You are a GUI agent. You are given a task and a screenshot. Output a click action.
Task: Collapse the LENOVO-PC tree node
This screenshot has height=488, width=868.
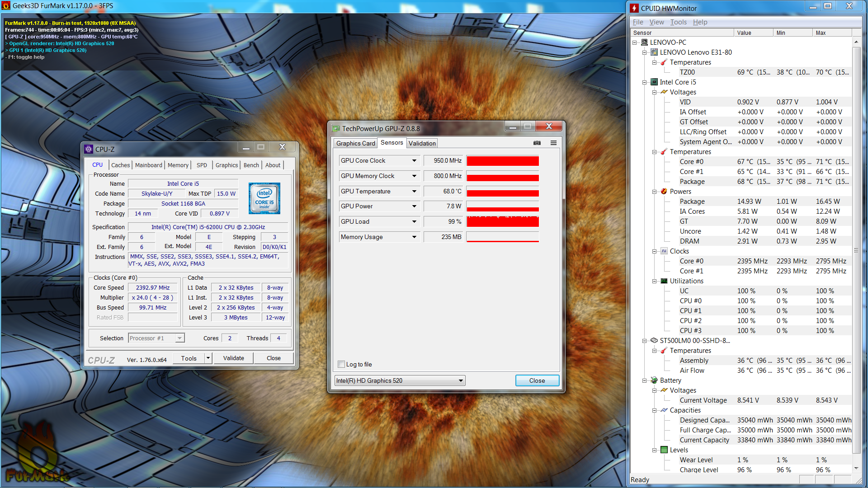coord(634,42)
